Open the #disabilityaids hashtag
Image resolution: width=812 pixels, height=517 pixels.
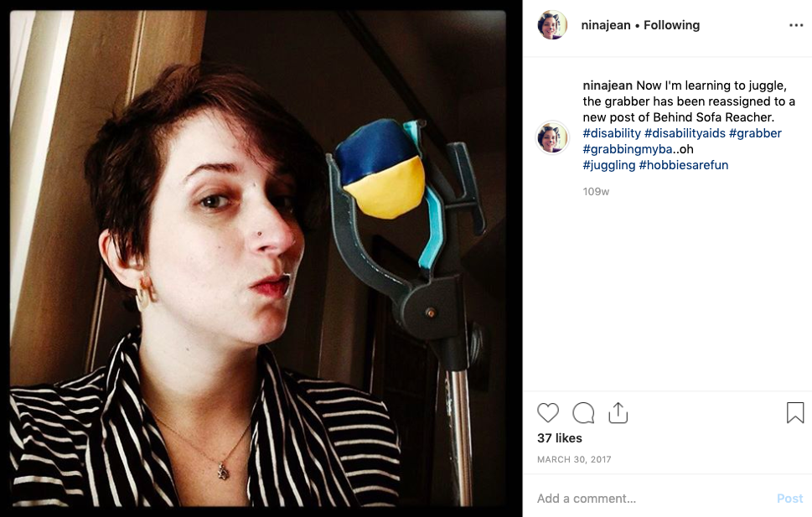tap(685, 133)
